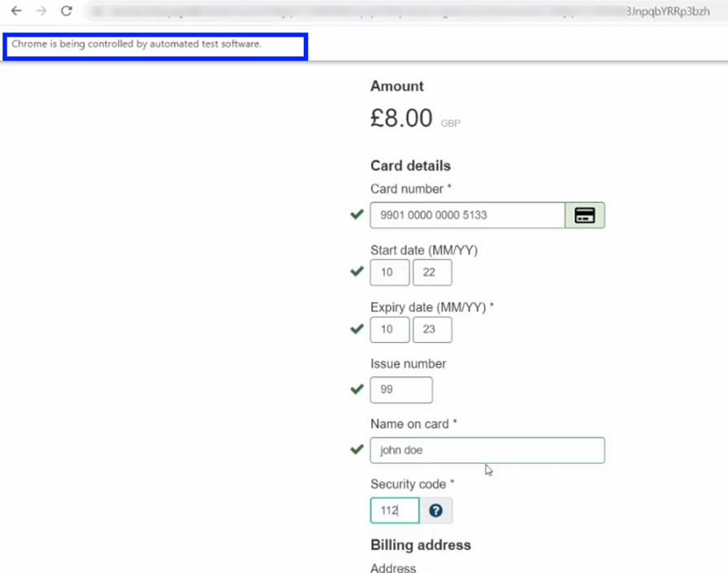
Task: Click the green checkmark beside Start date
Action: click(x=356, y=271)
